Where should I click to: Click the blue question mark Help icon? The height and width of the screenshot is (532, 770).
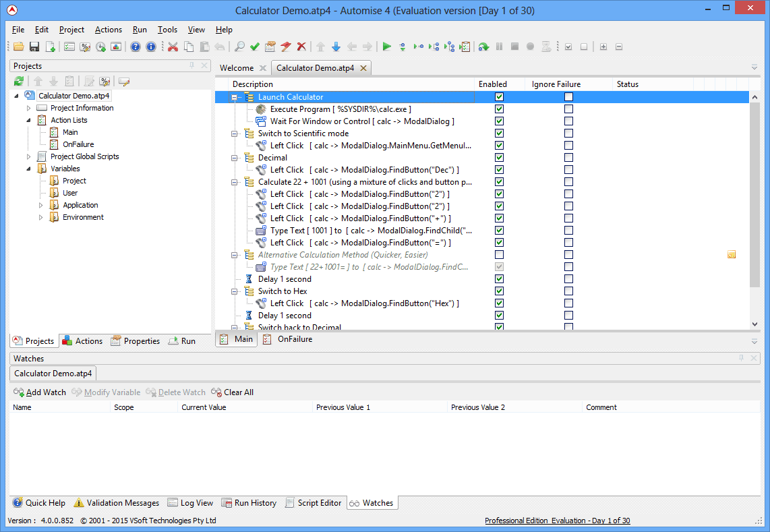point(136,47)
